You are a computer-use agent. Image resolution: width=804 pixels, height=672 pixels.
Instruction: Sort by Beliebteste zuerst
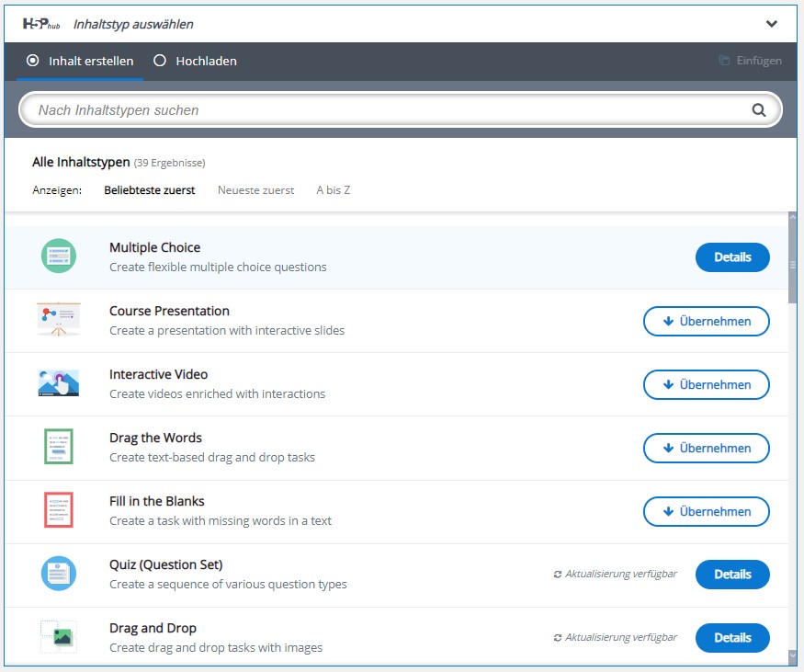coord(149,190)
